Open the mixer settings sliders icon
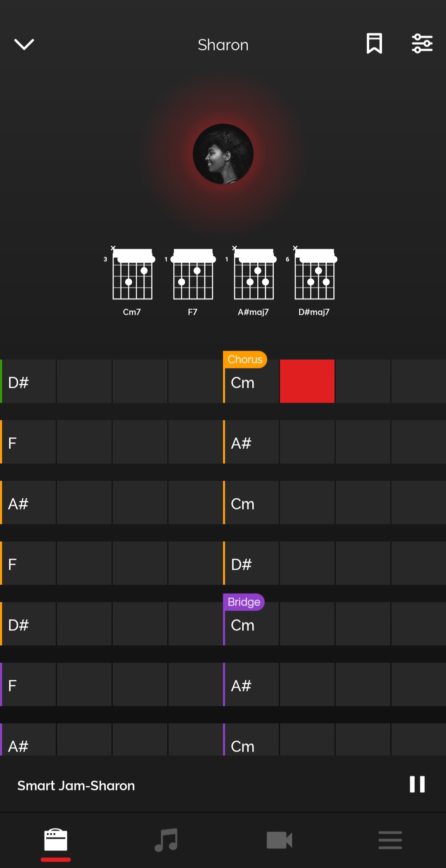Screen dimensions: 446x868 pos(422,44)
